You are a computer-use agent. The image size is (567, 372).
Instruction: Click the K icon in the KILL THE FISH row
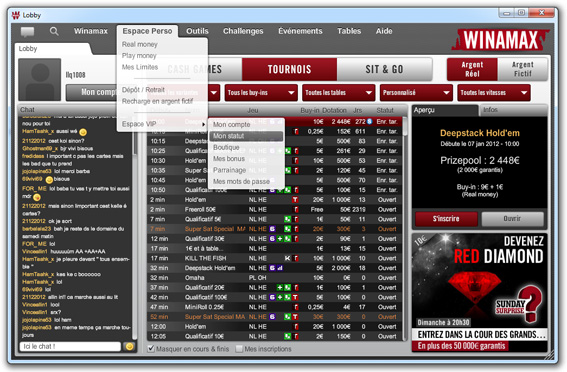tap(287, 258)
